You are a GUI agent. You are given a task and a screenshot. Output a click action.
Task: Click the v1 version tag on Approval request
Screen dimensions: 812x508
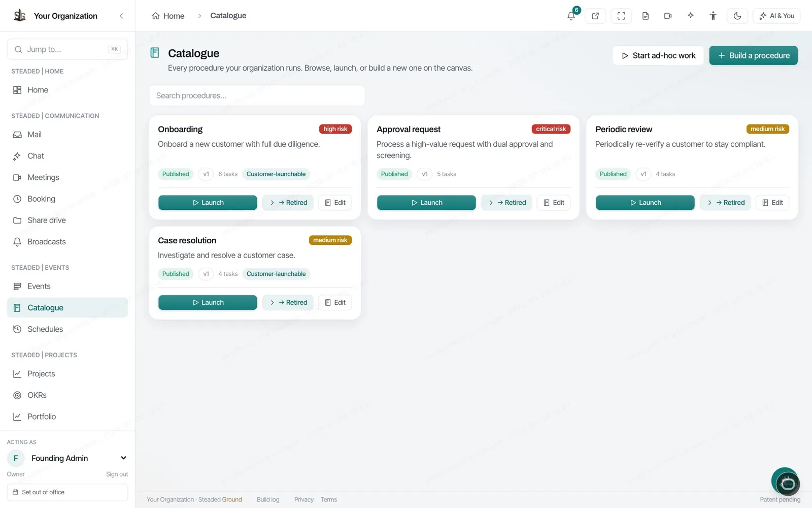[x=425, y=174]
